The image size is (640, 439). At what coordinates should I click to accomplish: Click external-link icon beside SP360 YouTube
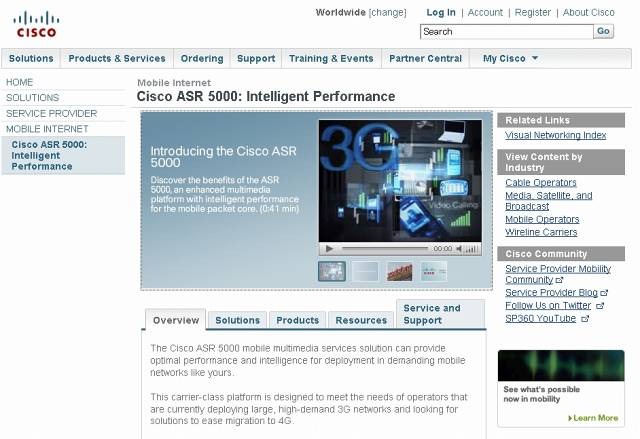pyautogui.click(x=585, y=319)
